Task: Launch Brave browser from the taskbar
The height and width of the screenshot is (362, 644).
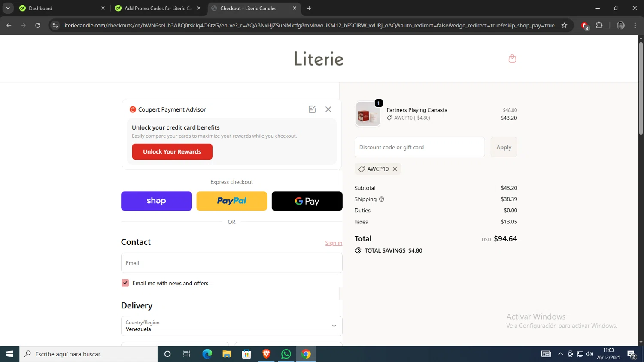Action: tap(266, 354)
